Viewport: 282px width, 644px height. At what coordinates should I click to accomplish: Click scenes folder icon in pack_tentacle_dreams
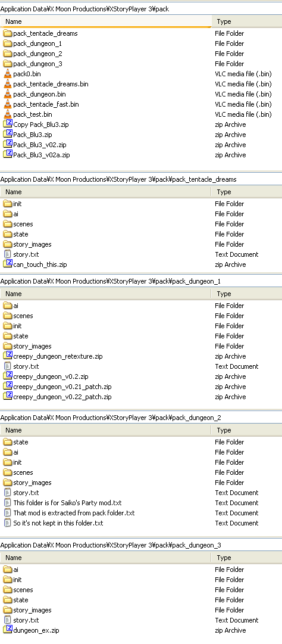[x=7, y=224]
